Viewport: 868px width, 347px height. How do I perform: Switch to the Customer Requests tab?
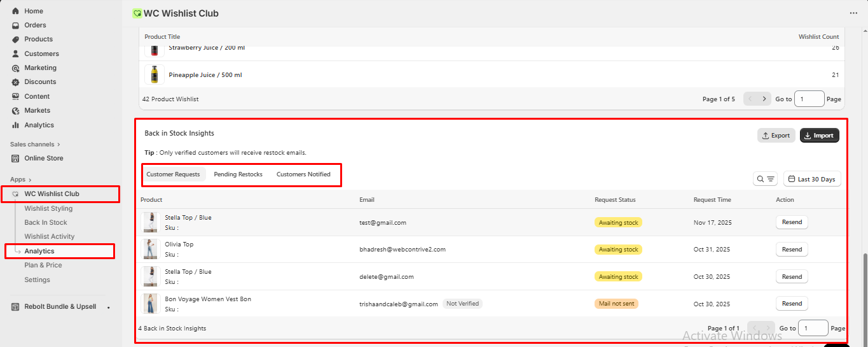[x=173, y=174]
